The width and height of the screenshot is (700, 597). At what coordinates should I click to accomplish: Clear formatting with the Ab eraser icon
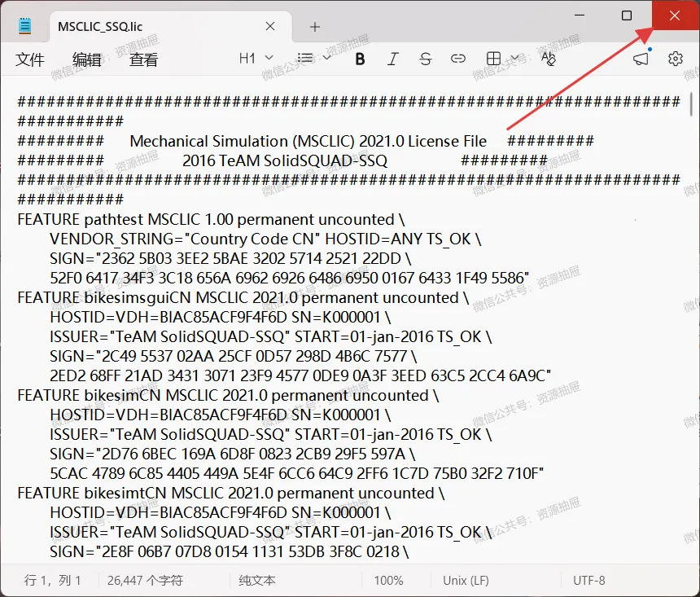tap(549, 59)
